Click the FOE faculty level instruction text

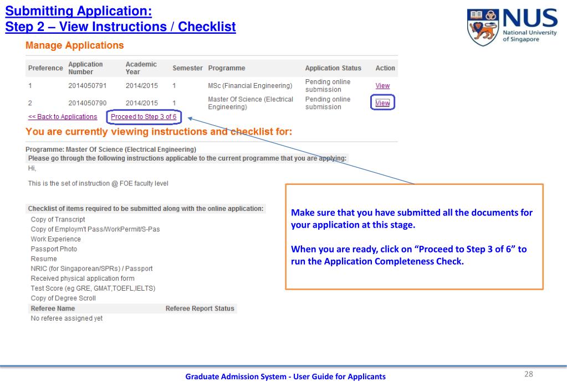point(98,183)
